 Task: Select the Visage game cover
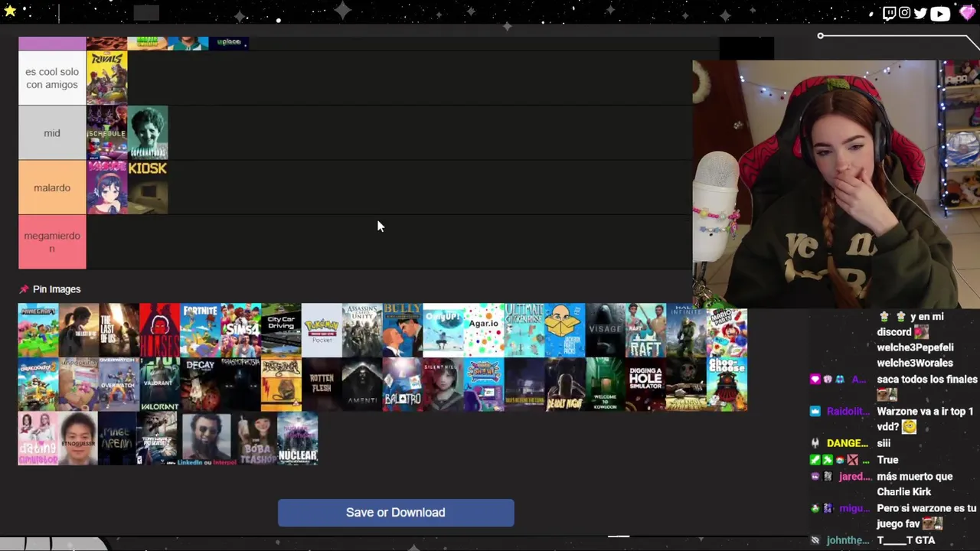click(x=606, y=331)
